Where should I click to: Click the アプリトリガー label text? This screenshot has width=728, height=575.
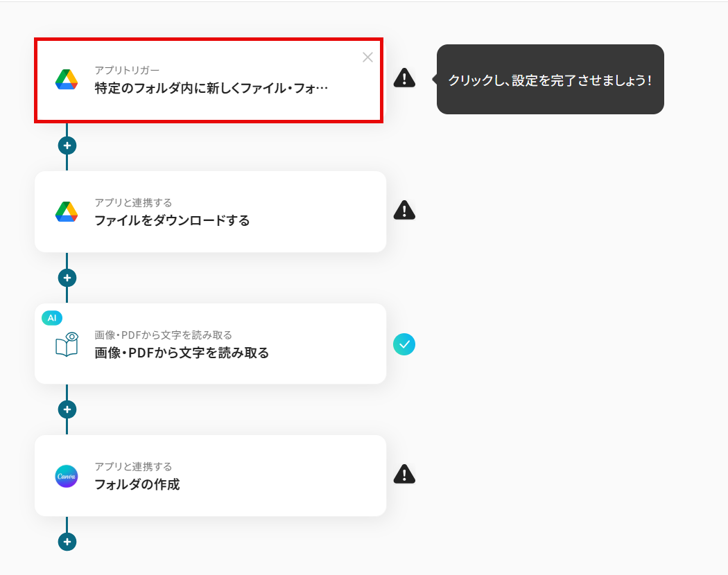tap(127, 71)
